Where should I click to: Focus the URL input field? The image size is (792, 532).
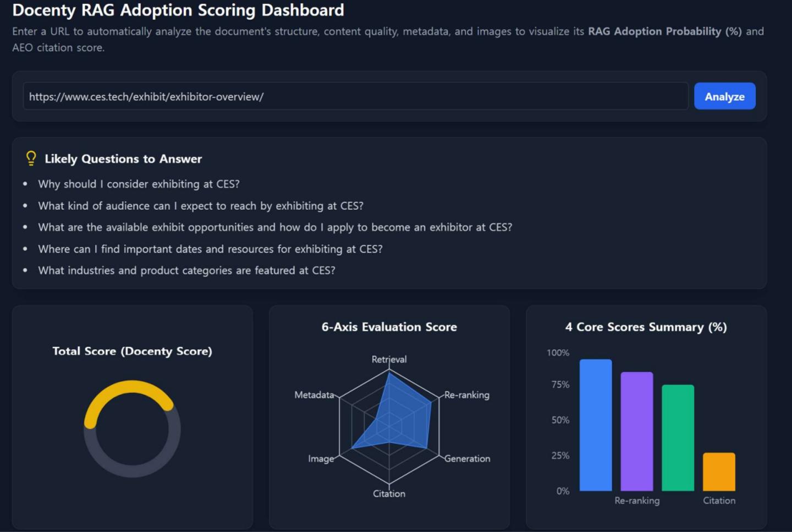click(x=355, y=96)
